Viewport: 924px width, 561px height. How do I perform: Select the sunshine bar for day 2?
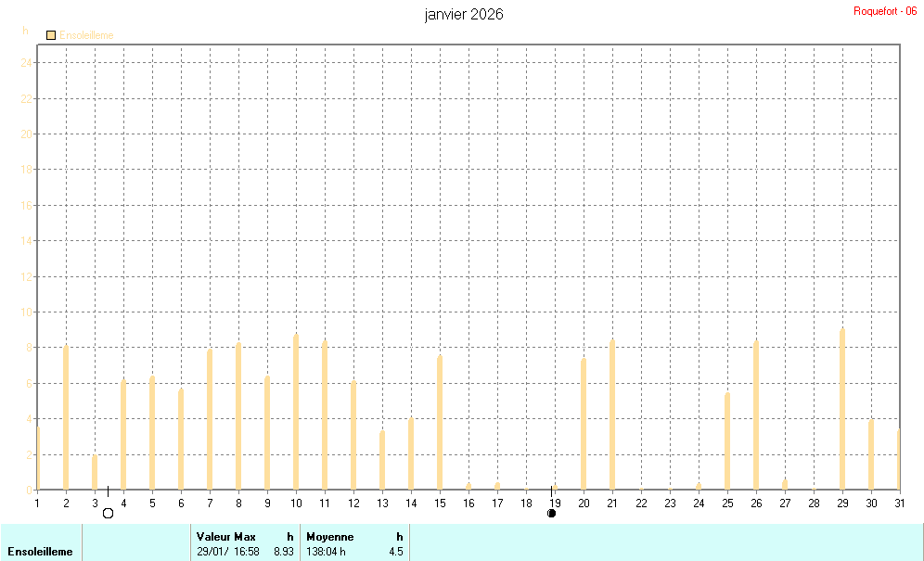click(x=66, y=416)
